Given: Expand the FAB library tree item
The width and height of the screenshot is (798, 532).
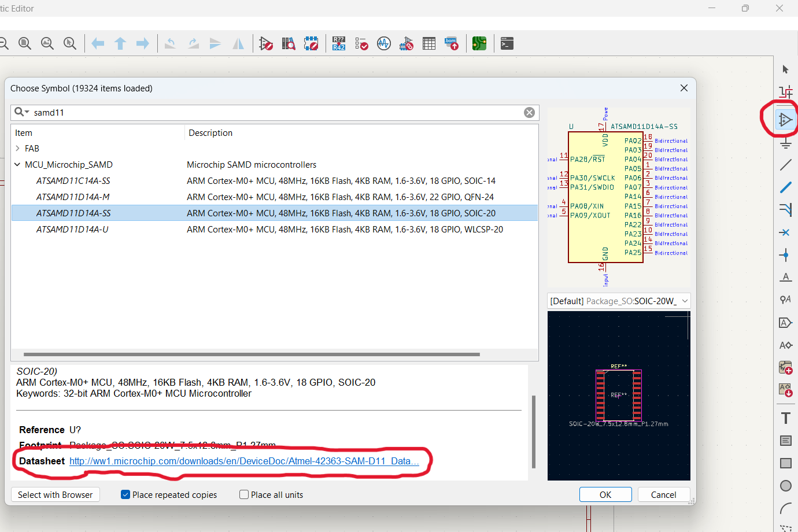Looking at the screenshot, I should (17, 148).
